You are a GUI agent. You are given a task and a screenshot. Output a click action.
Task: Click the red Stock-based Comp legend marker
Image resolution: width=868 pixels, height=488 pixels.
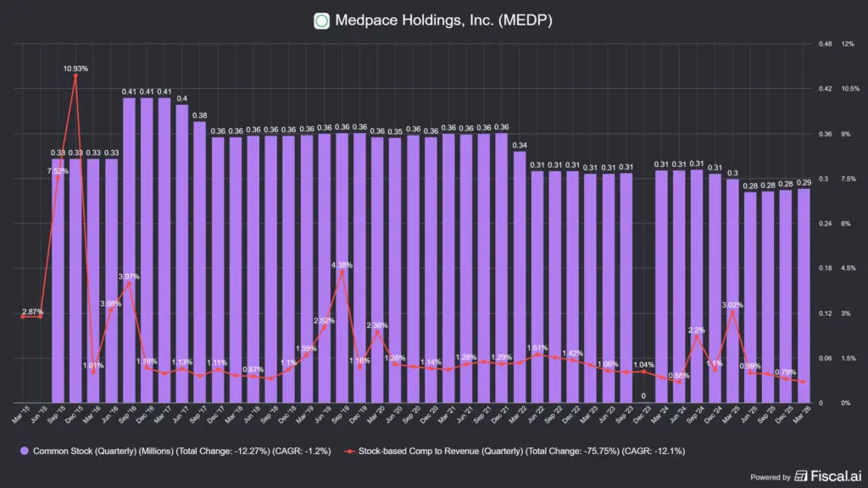point(349,451)
